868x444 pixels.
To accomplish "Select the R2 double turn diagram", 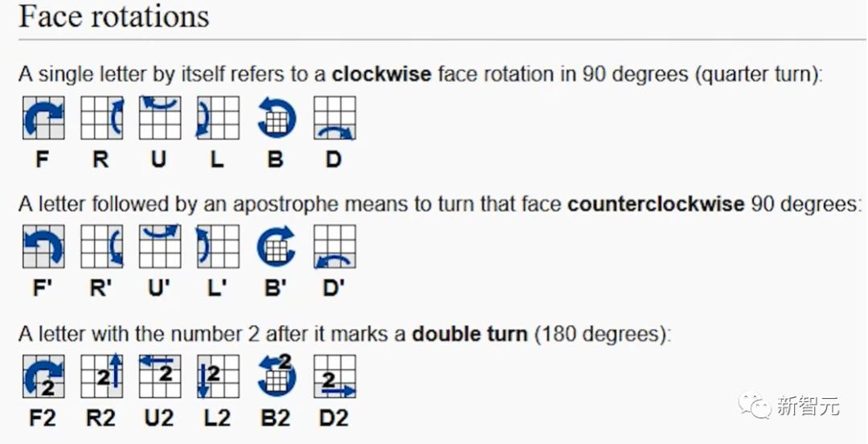I will point(102,376).
